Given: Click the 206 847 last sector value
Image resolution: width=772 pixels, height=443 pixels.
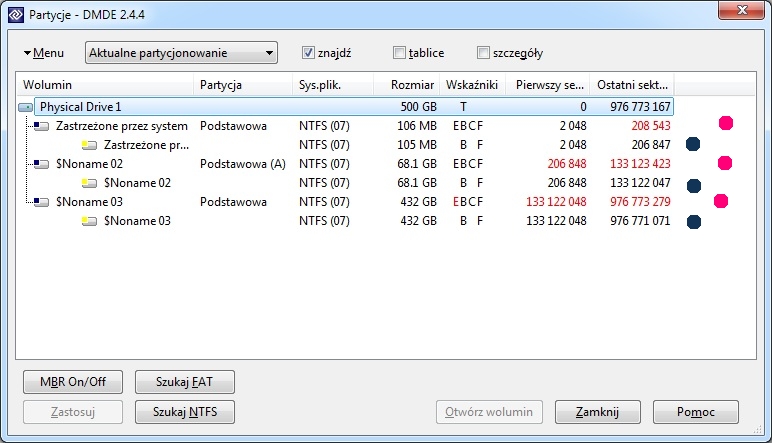Looking at the screenshot, I should 651,145.
